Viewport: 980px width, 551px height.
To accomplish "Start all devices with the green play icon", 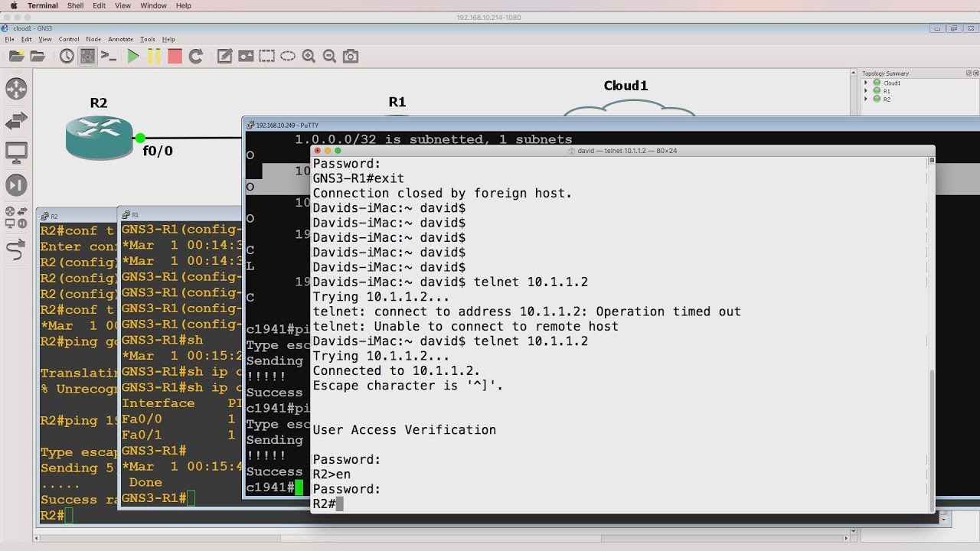I will tap(133, 56).
